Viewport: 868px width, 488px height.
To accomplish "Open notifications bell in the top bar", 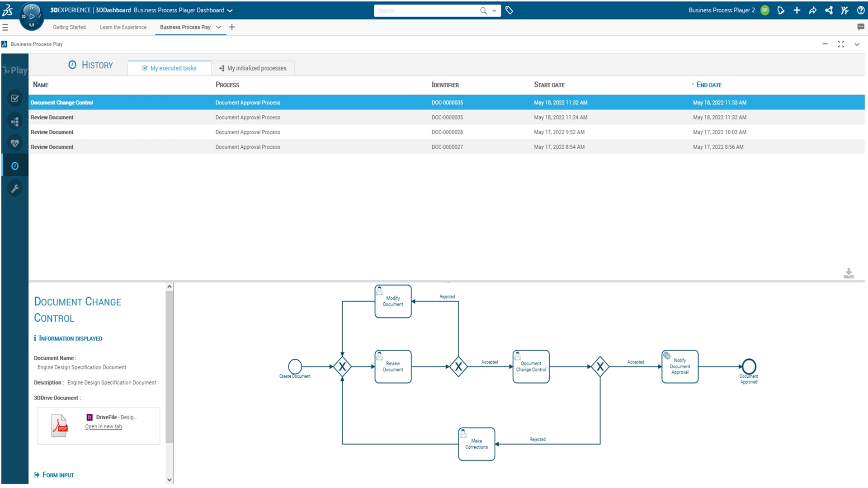I will (781, 10).
